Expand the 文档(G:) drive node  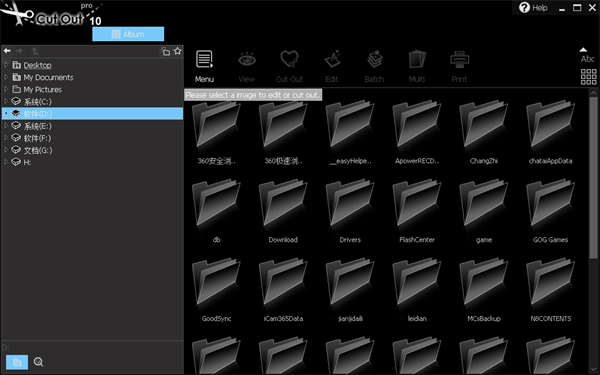(6, 150)
